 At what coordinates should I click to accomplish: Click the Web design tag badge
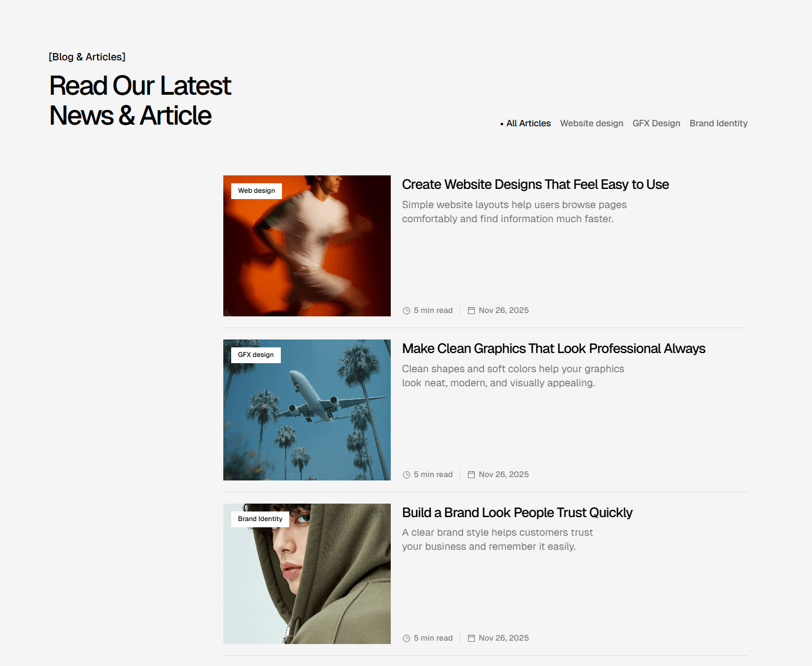coord(257,191)
